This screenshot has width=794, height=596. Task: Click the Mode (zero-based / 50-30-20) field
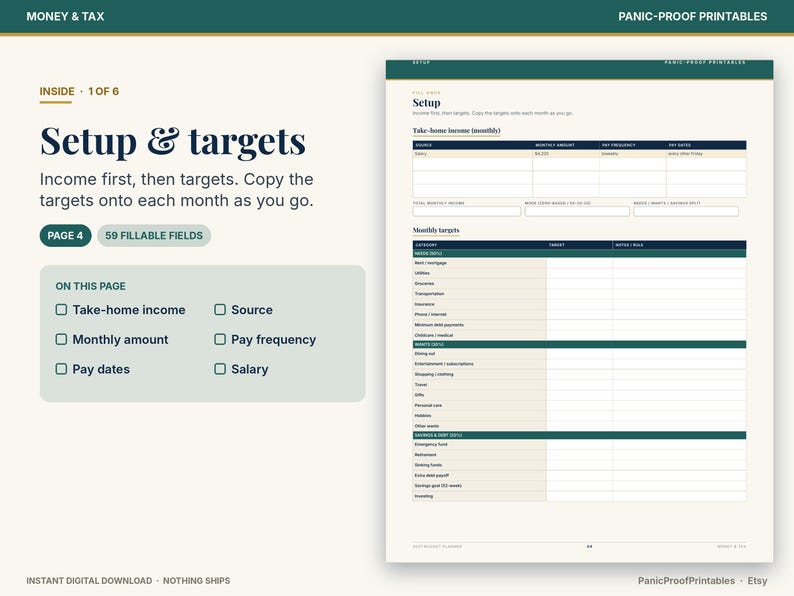pyautogui.click(x=577, y=211)
